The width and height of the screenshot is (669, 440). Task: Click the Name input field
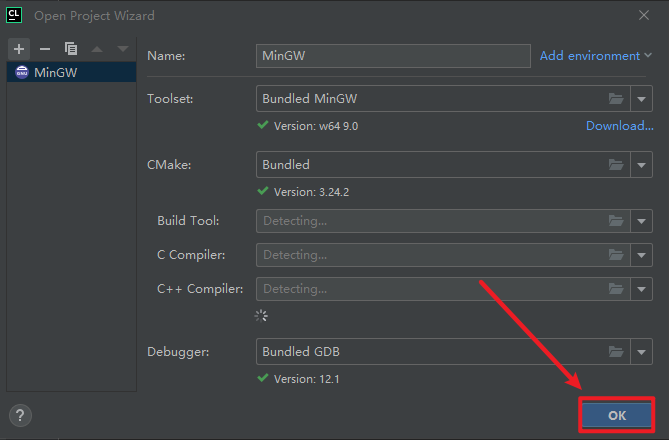click(393, 56)
